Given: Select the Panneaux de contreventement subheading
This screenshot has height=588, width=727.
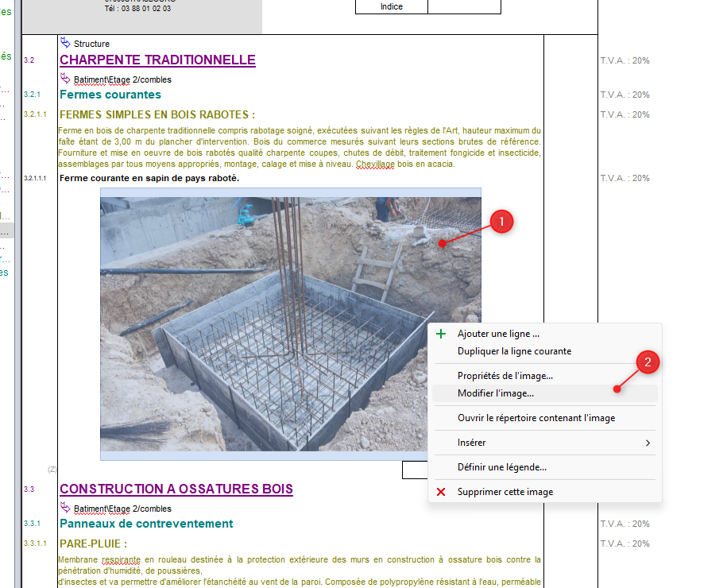Looking at the screenshot, I should 146,524.
